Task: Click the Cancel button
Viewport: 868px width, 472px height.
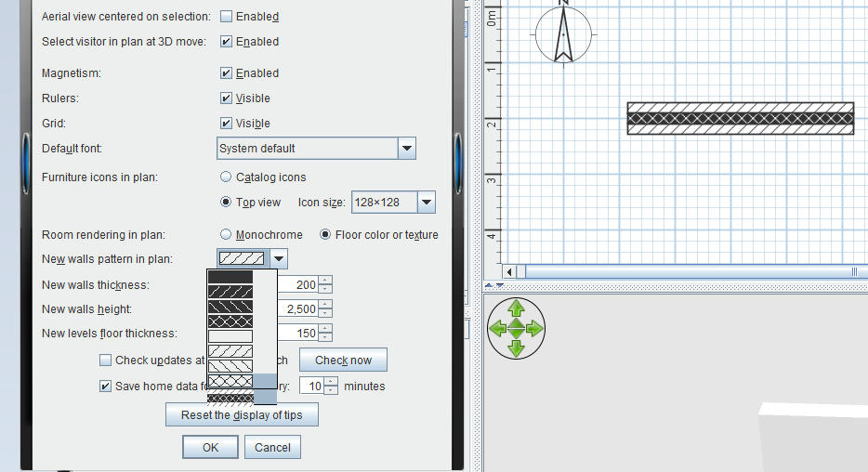Action: tap(272, 447)
